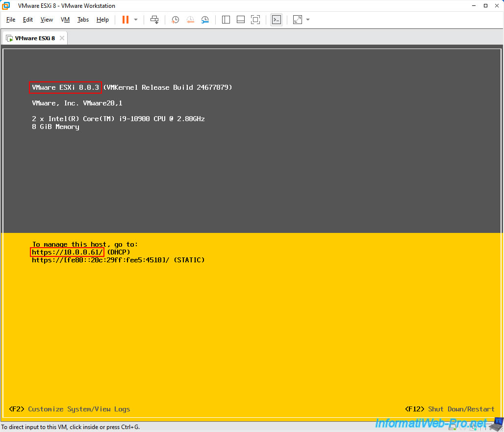
Task: Take a snapshot of this virtual machine
Action: tap(175, 20)
